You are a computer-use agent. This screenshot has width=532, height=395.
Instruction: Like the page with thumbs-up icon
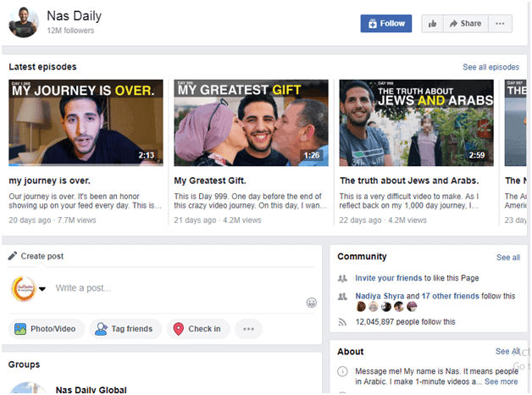pos(432,24)
